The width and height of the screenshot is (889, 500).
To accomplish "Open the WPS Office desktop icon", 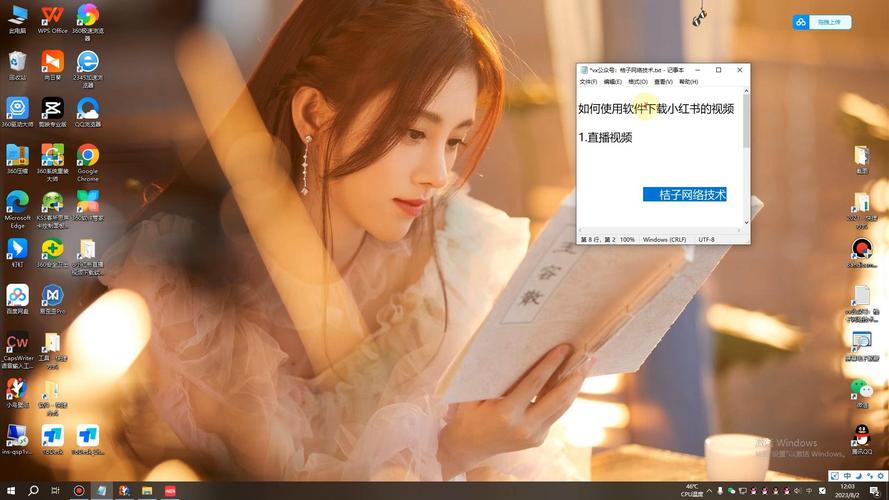I will [x=52, y=15].
